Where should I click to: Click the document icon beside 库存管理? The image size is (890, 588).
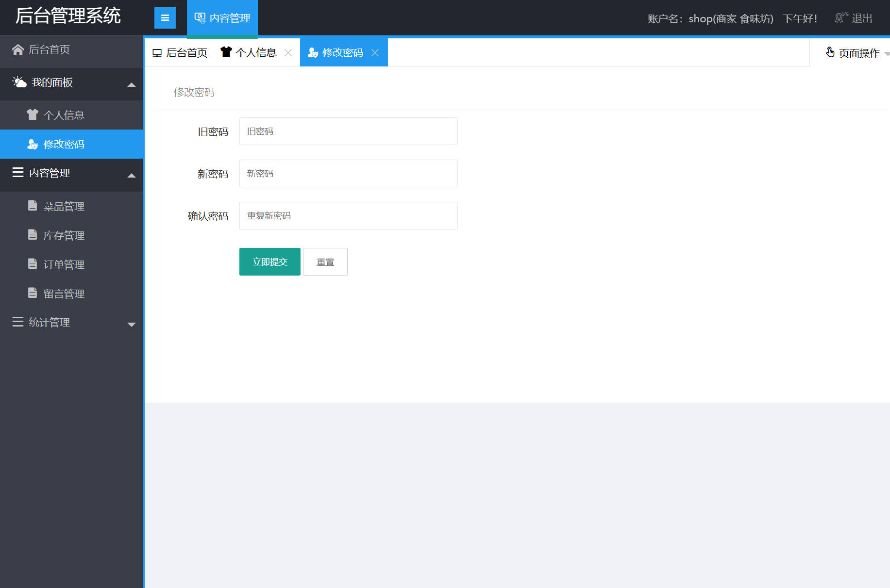33,235
